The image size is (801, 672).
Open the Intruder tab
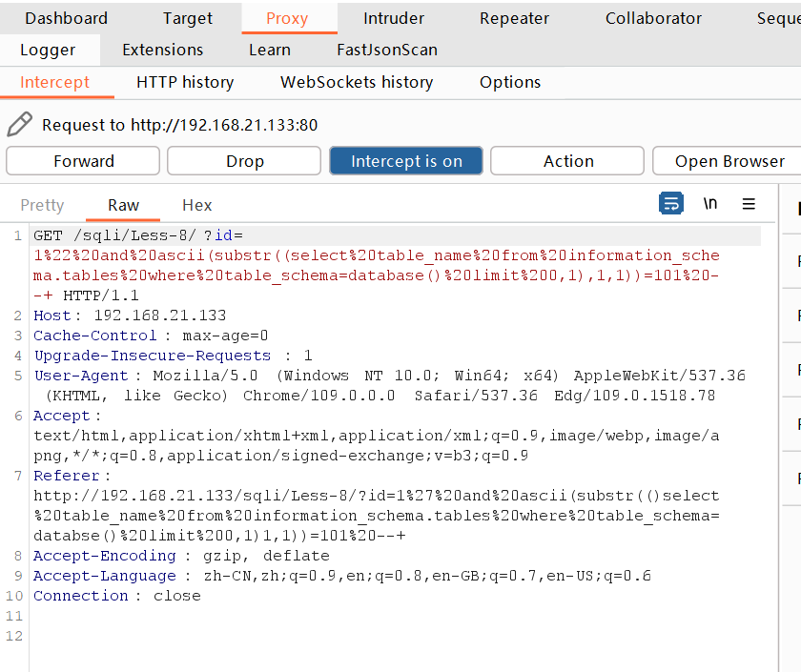coord(393,18)
